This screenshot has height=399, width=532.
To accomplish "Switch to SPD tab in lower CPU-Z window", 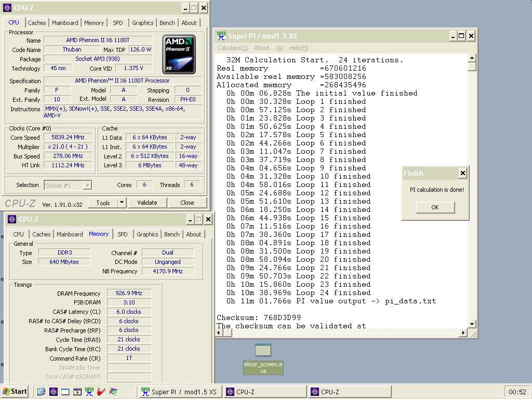I will coord(123,234).
